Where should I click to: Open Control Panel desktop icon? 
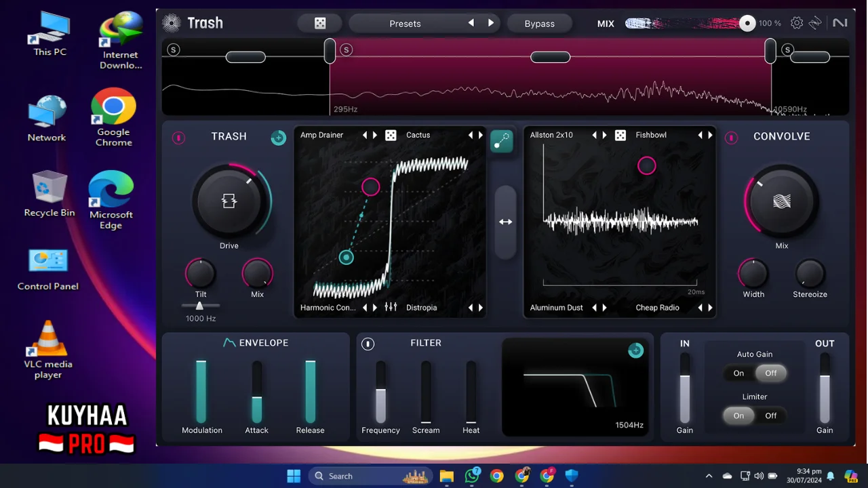tap(48, 268)
